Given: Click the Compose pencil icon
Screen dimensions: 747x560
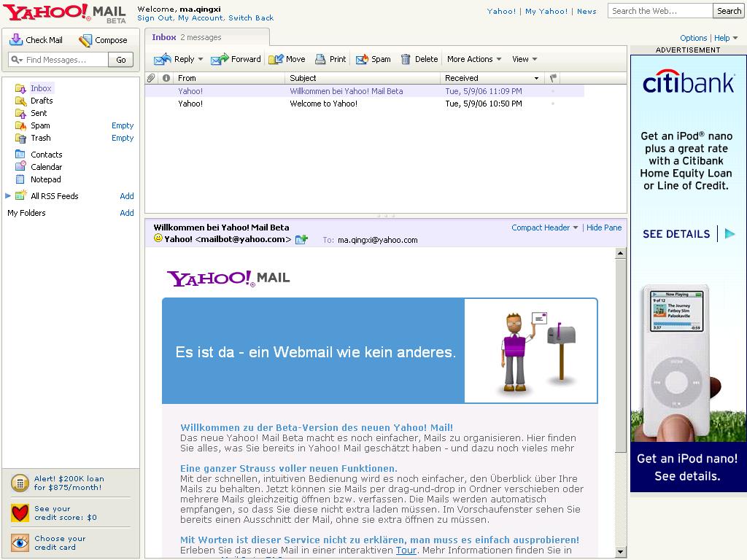Looking at the screenshot, I should point(85,41).
